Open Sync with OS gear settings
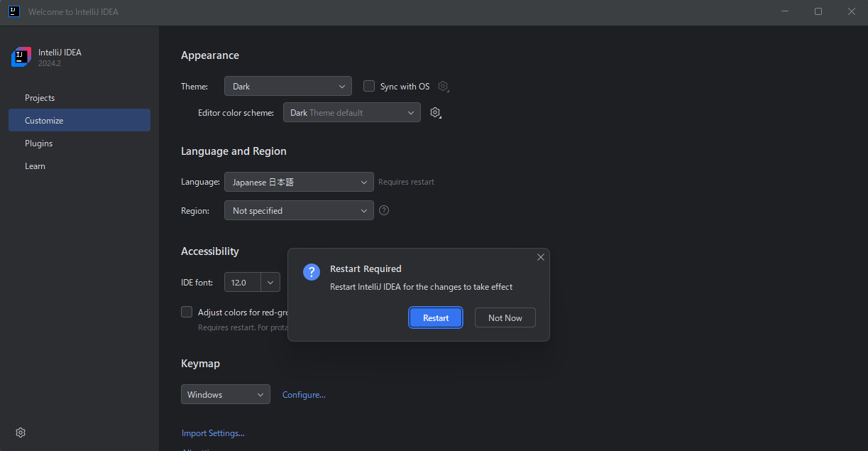The height and width of the screenshot is (451, 868). coord(444,87)
